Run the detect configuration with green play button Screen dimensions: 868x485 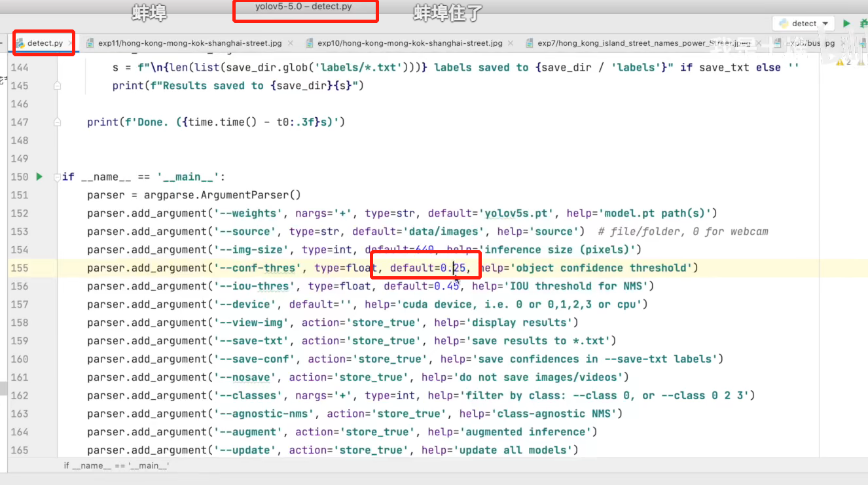(846, 24)
